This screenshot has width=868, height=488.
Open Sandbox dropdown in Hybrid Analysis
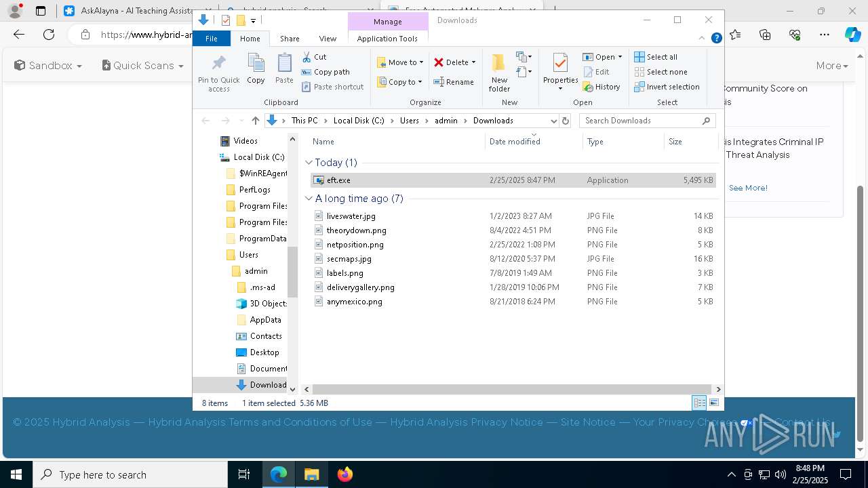(x=47, y=66)
